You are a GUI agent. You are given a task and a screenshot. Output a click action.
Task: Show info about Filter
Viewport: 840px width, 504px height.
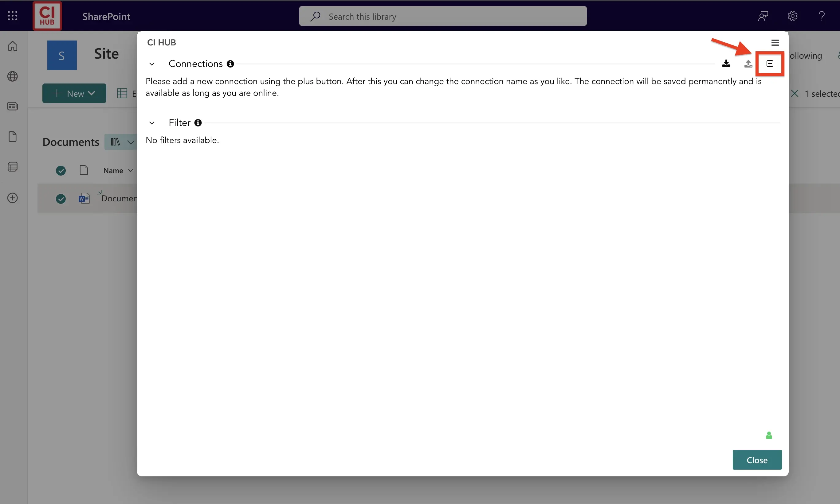click(198, 122)
